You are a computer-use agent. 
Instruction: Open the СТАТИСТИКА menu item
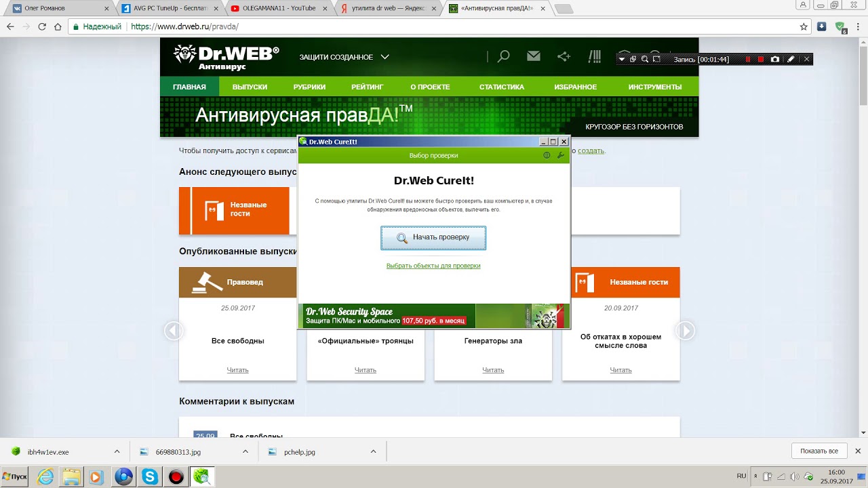pyautogui.click(x=502, y=87)
